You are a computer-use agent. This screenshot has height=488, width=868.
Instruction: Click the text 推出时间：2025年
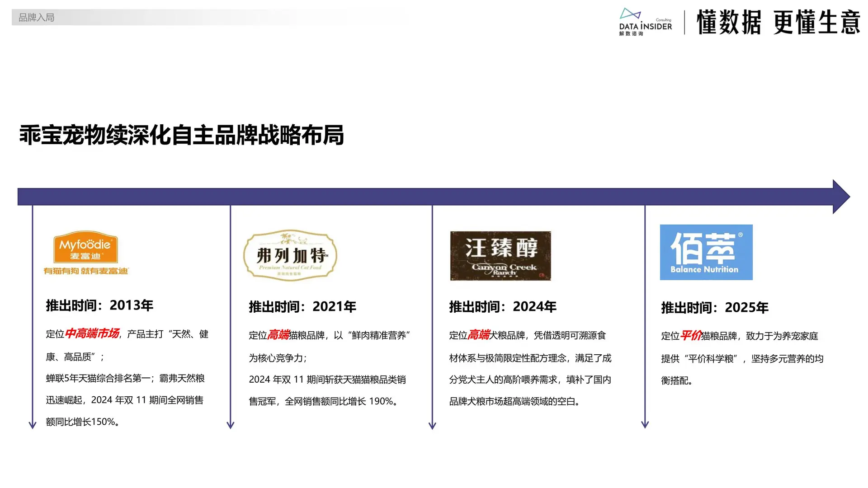click(715, 308)
